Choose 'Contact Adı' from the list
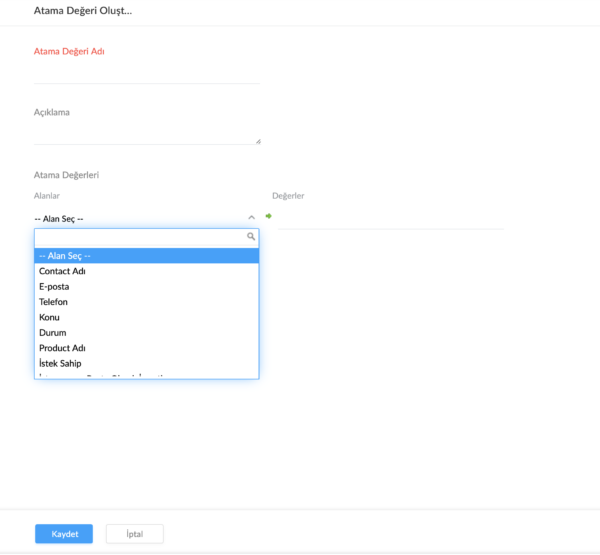The image size is (600, 555). tap(146, 271)
